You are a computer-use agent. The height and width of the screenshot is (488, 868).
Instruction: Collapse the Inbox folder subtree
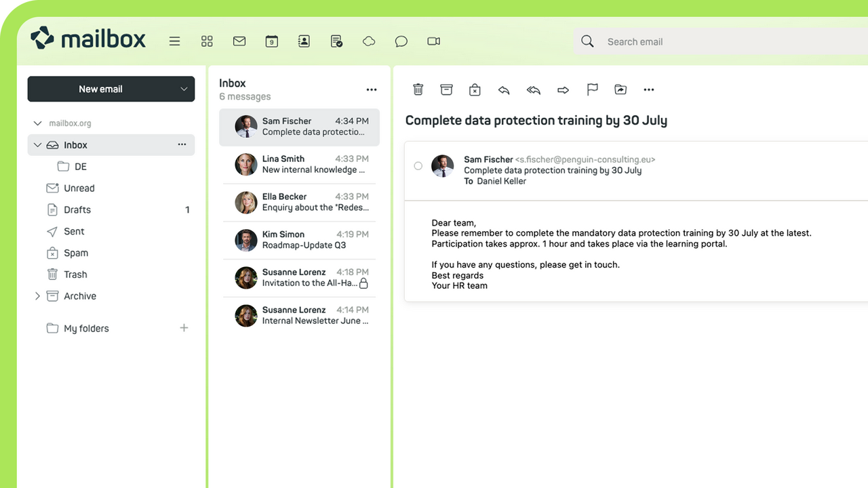pyautogui.click(x=38, y=145)
